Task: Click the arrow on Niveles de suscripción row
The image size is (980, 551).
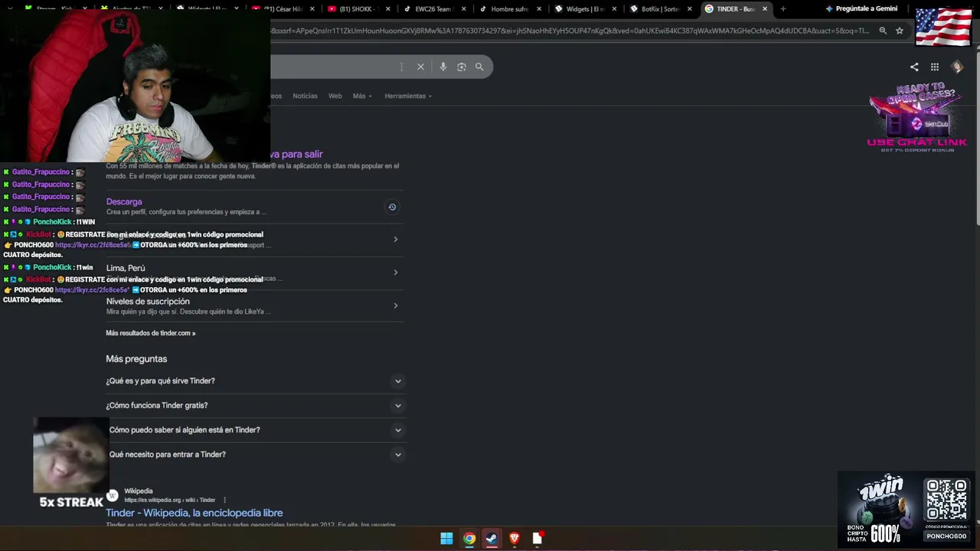Action: [396, 306]
